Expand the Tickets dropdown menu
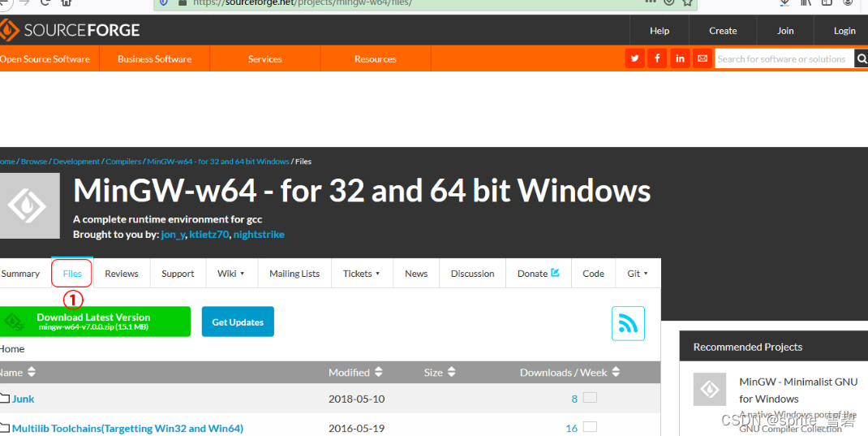 [x=362, y=273]
